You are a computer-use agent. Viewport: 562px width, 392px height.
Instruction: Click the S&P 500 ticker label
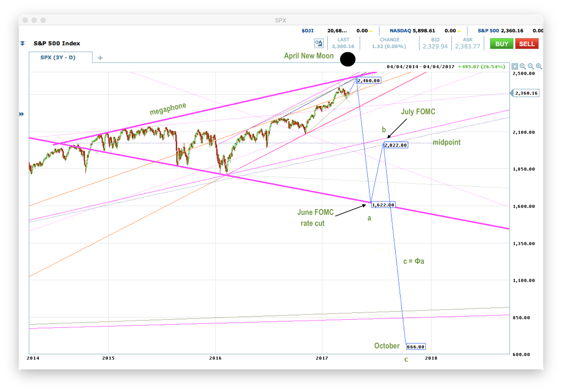488,31
